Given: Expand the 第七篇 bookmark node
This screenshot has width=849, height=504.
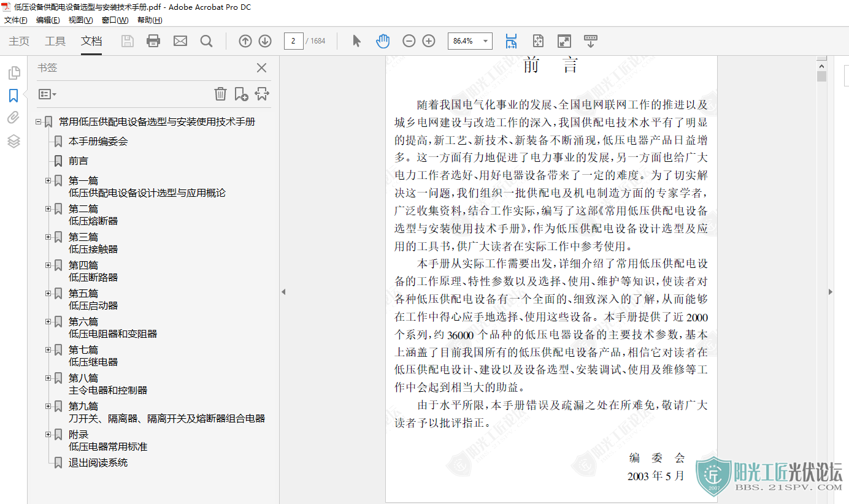Looking at the screenshot, I should [48, 349].
